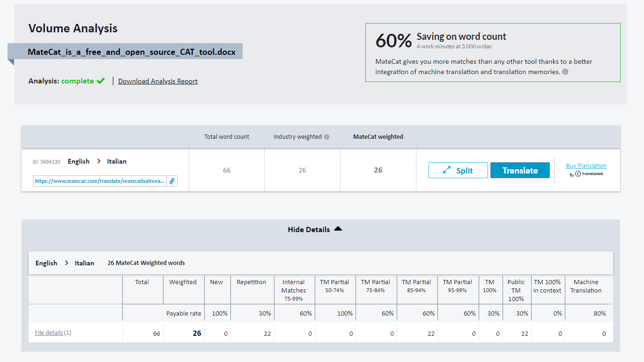Click the job URL input field

coord(100,181)
